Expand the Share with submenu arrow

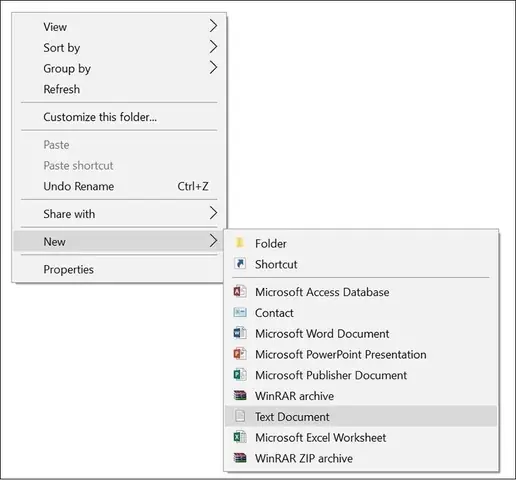[213, 213]
